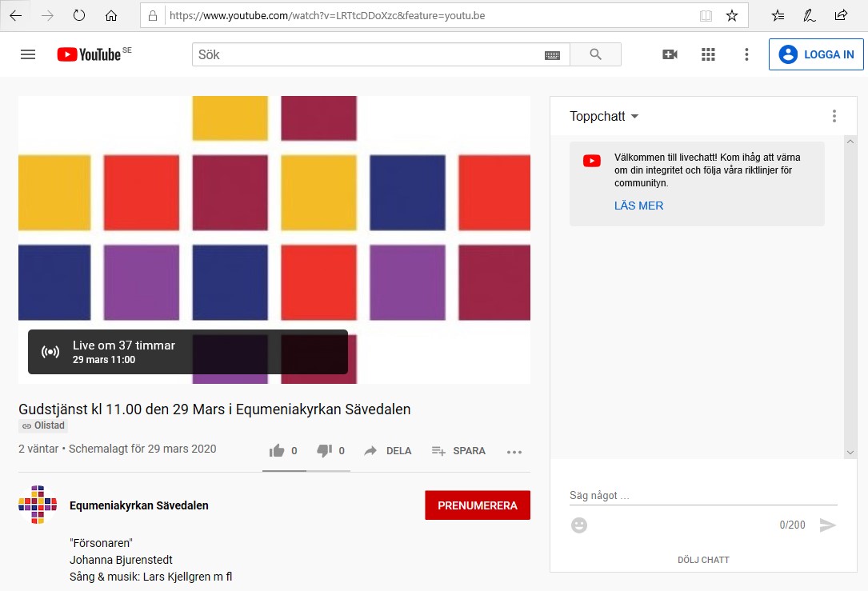Click the SPARA save button

point(458,451)
